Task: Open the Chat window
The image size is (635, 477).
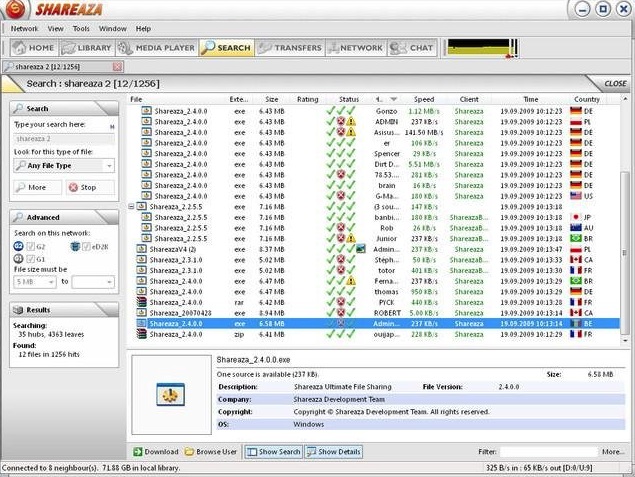Action: point(412,47)
